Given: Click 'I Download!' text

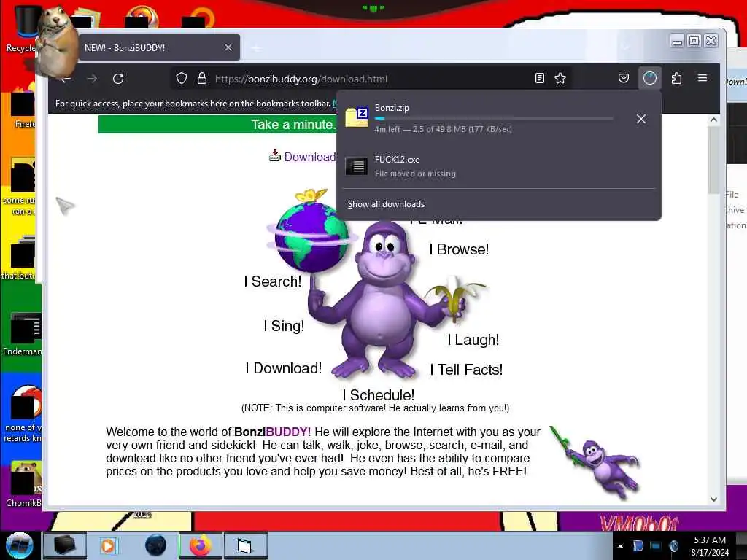Looking at the screenshot, I should (x=284, y=368).
